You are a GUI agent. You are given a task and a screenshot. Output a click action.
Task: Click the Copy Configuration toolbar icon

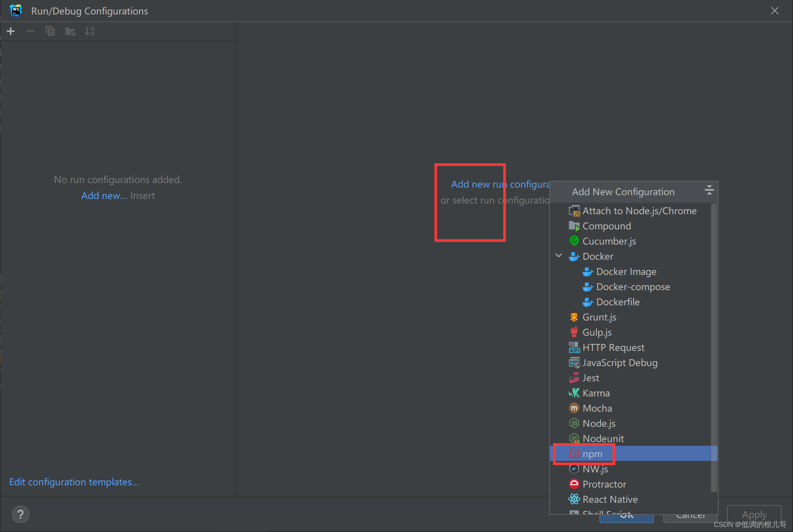coord(50,31)
